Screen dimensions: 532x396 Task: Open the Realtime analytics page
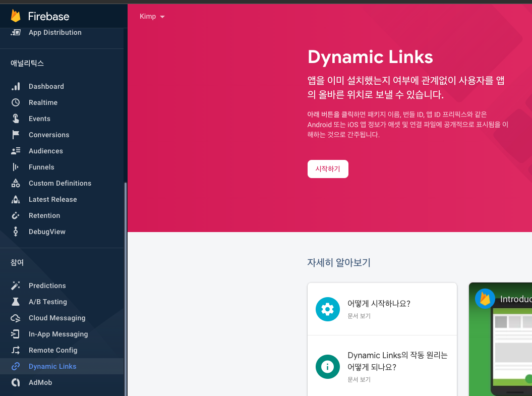point(62,102)
